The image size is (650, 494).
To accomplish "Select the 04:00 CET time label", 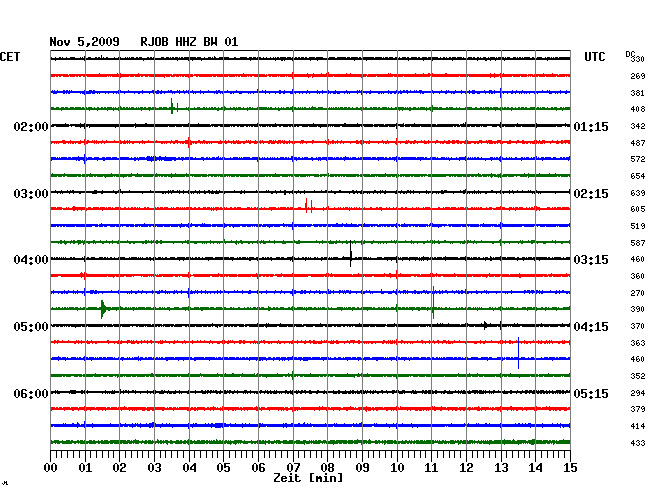I will [31, 260].
